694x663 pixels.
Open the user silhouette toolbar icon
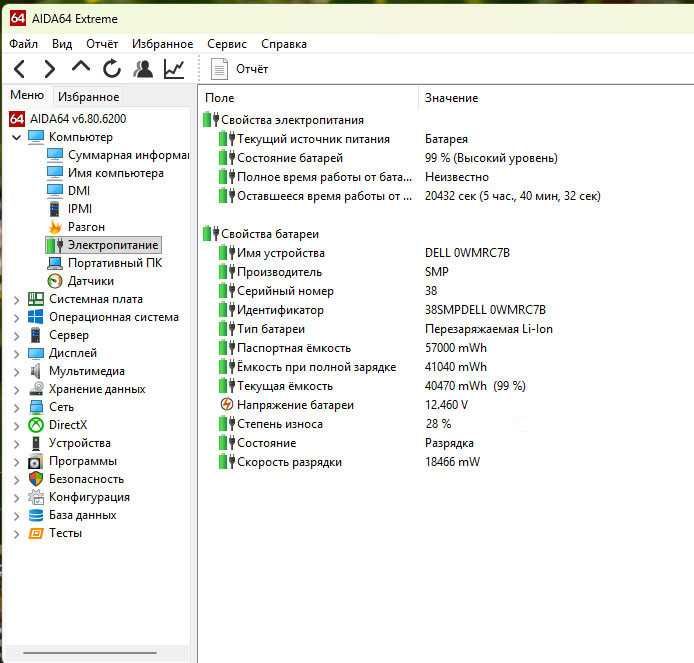coord(143,69)
